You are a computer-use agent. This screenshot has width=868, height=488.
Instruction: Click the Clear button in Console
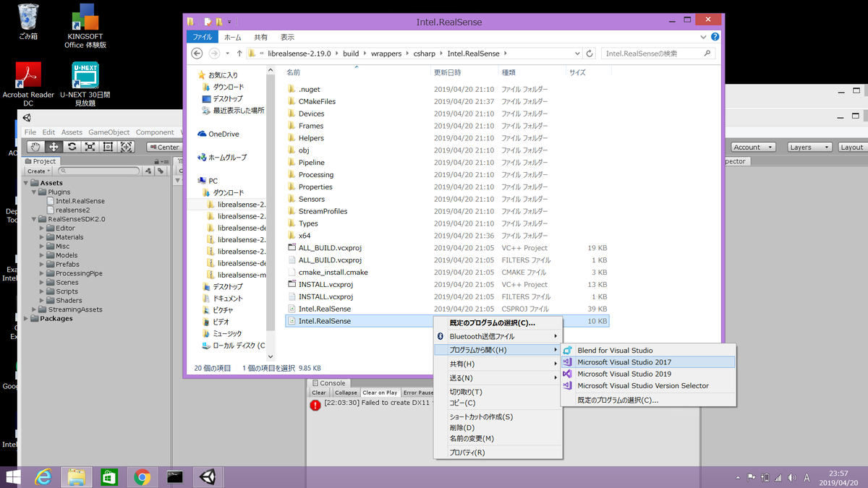pyautogui.click(x=319, y=393)
